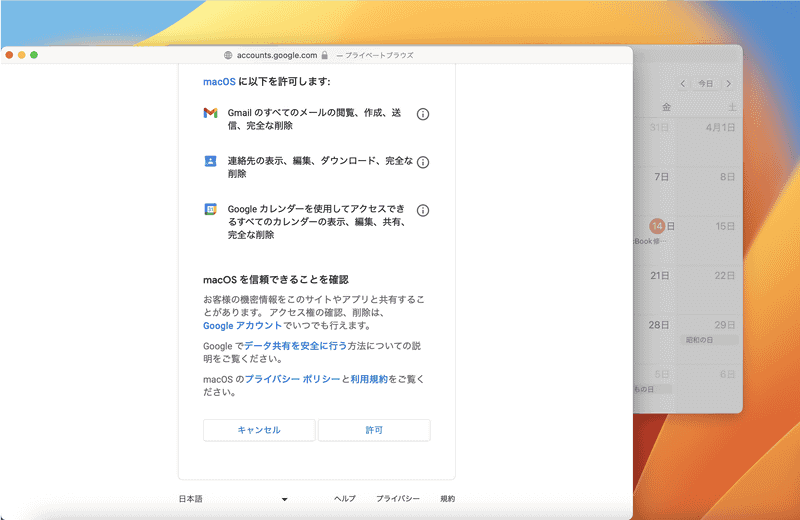Close the browser window with red button
Screen dimensions: 800x520
(x=10, y=55)
